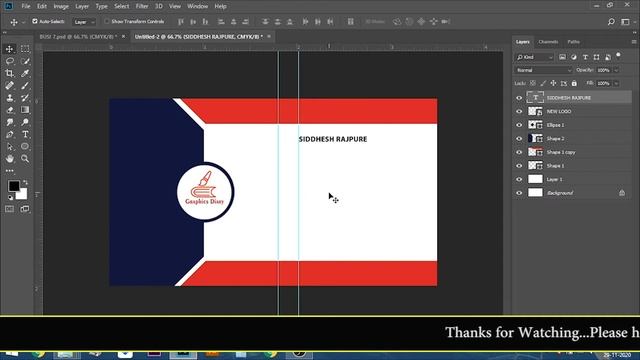Screen dimensions: 640x360
Task: Select the Shape 2 layer thumbnail
Action: [535, 139]
